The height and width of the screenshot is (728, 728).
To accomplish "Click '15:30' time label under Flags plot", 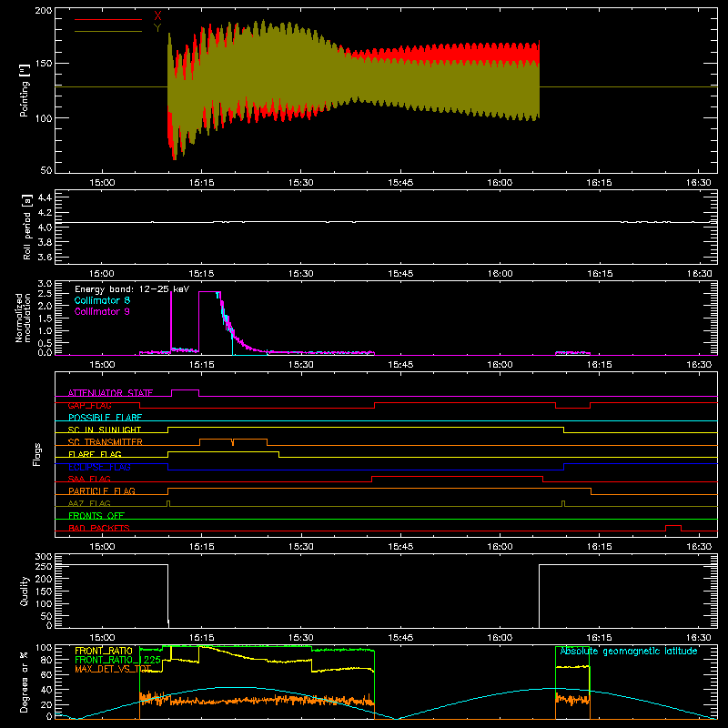I will pyautogui.click(x=301, y=547).
